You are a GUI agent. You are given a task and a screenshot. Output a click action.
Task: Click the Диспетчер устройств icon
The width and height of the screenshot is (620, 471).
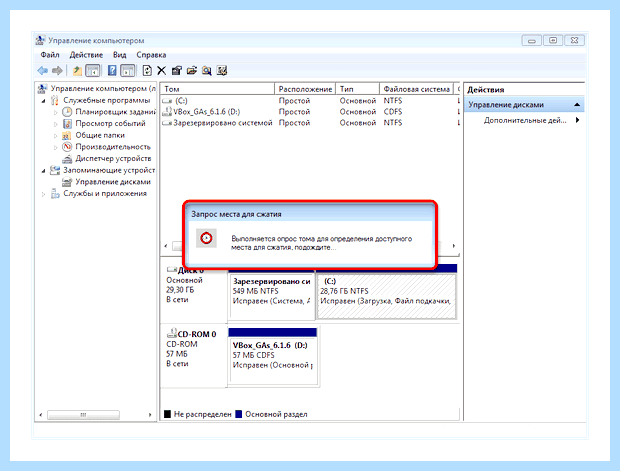pos(67,159)
